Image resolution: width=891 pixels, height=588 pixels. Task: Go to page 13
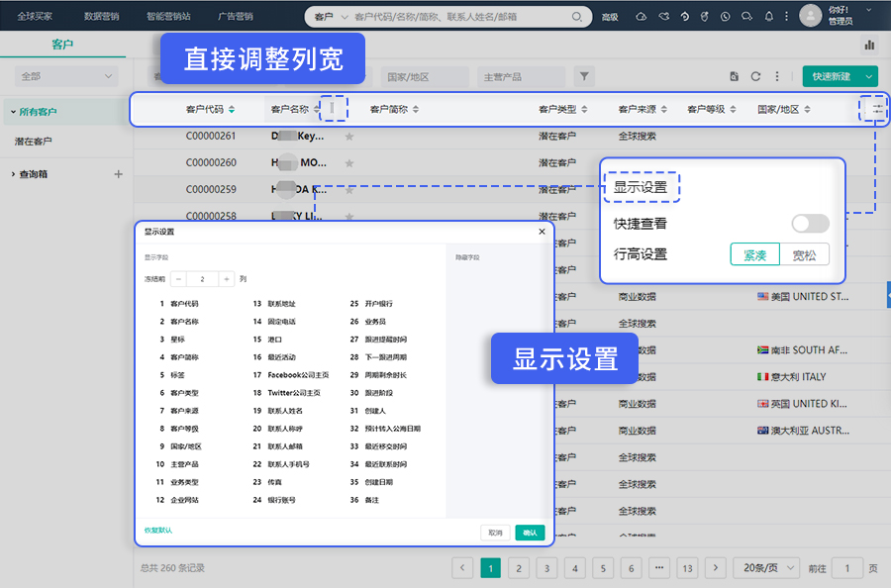point(688,567)
